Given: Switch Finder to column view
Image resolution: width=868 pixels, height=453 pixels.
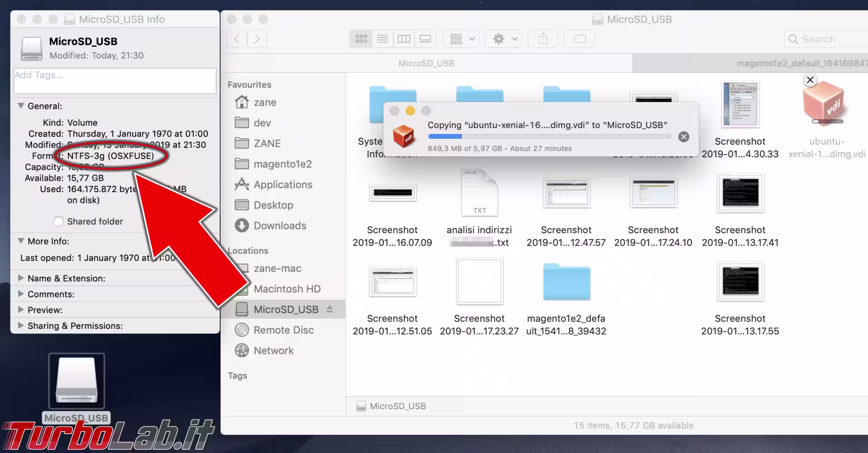Looking at the screenshot, I should point(404,39).
